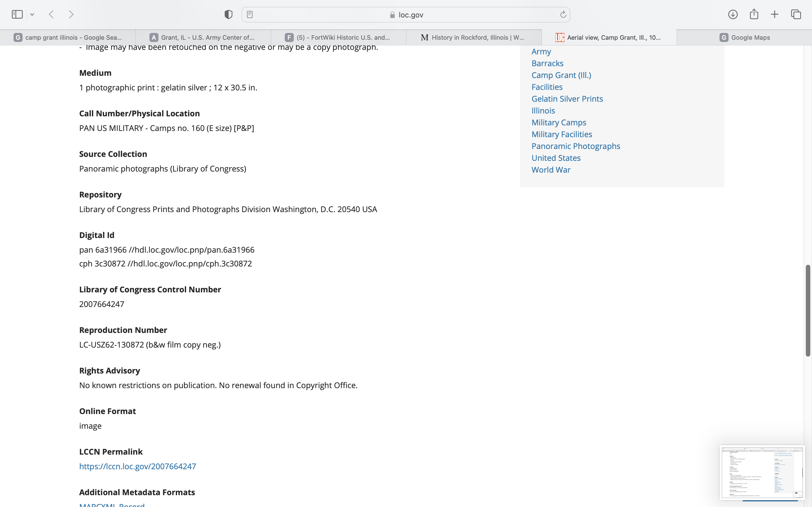Open the Share sheet

(x=754, y=14)
